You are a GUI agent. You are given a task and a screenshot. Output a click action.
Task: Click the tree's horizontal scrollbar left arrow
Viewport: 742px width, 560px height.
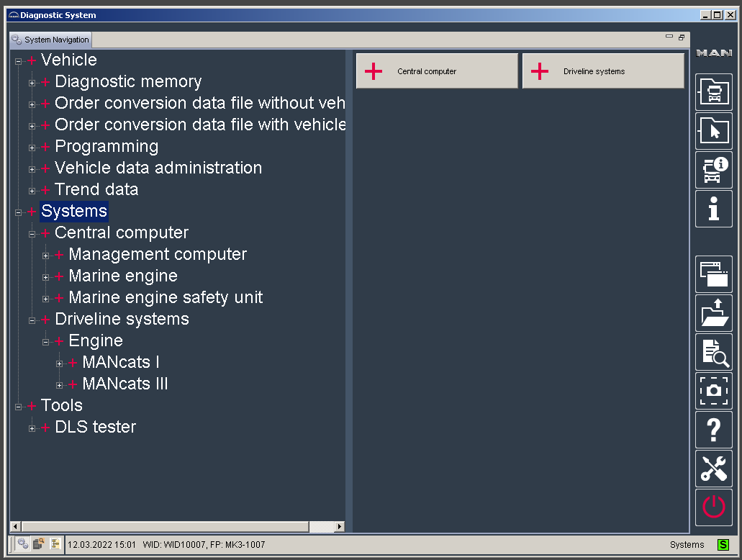15,526
